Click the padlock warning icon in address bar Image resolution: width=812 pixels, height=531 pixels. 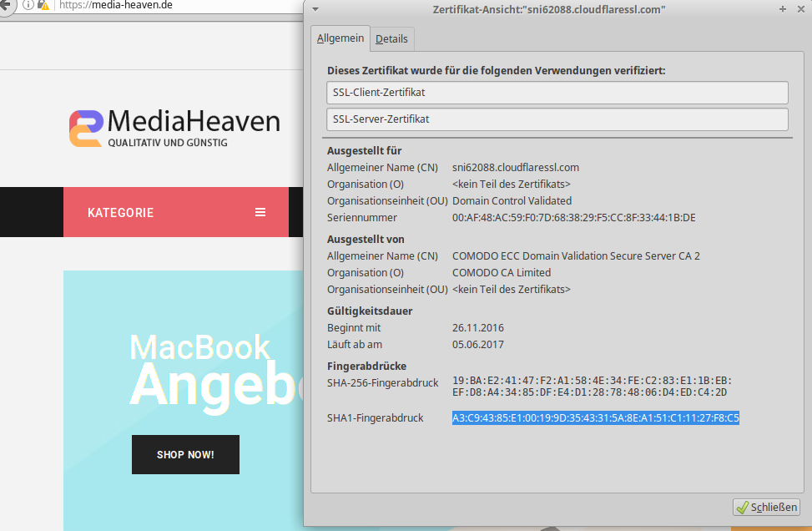click(x=43, y=5)
